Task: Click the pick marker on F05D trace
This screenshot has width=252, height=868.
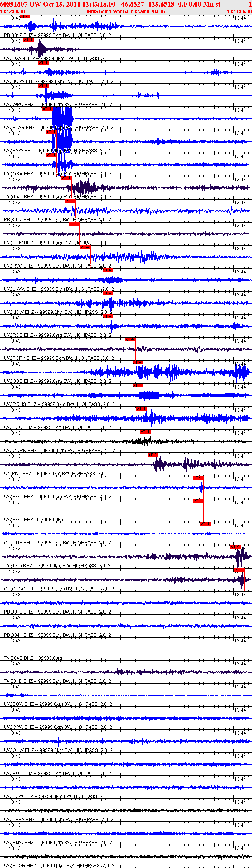Action: [236, 547]
